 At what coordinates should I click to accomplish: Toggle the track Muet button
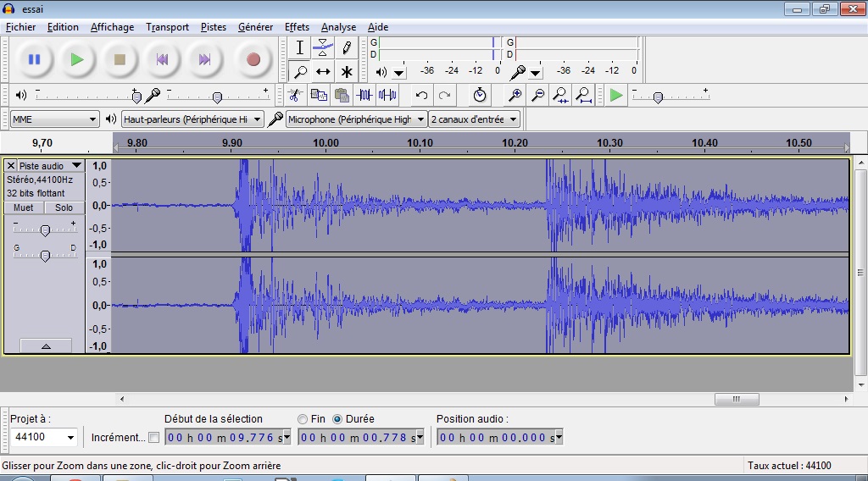point(23,207)
